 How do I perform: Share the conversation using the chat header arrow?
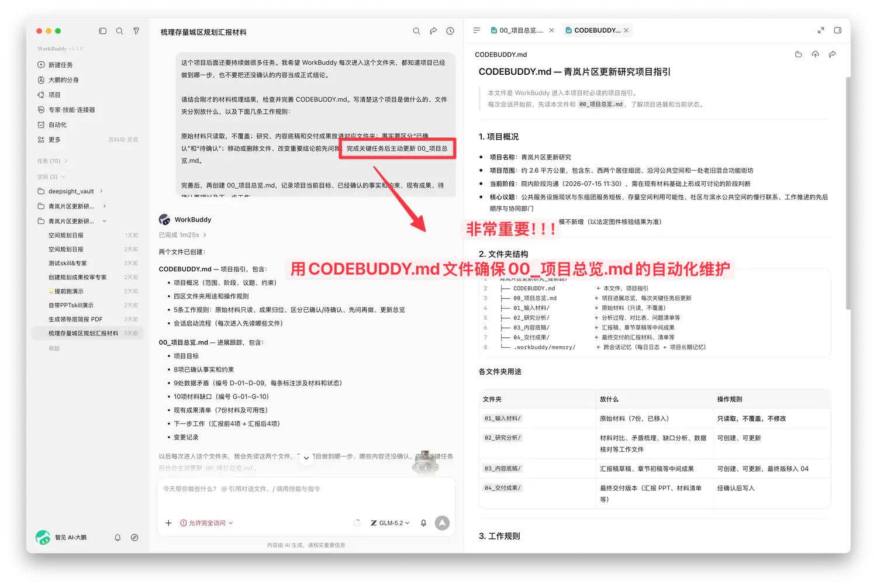[433, 31]
